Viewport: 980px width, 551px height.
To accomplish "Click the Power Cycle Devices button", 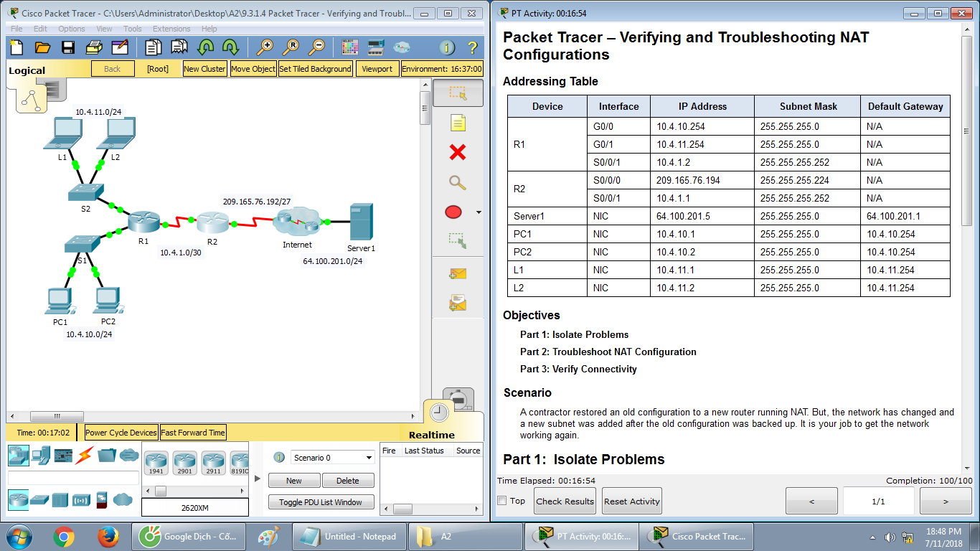I will 122,432.
